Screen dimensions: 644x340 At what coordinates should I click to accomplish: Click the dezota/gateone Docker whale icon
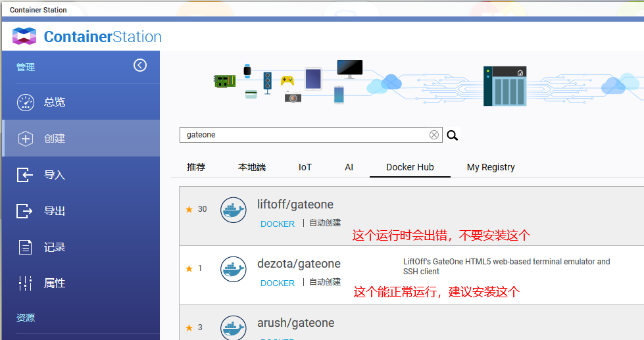[x=234, y=269]
